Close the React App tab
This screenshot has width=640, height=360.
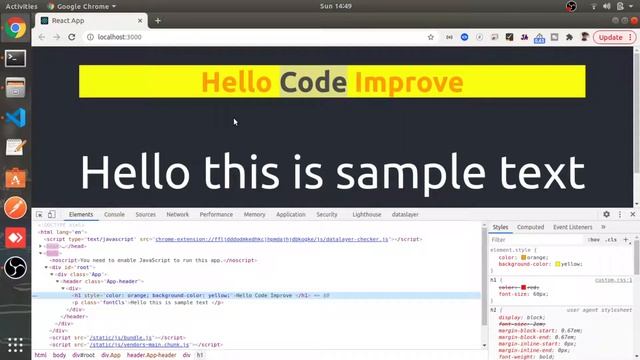coord(140,20)
